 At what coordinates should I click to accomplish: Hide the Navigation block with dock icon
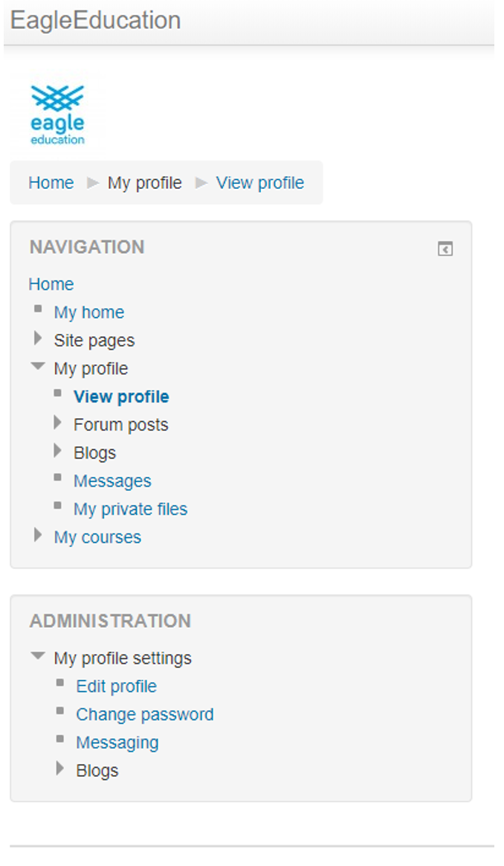click(445, 249)
